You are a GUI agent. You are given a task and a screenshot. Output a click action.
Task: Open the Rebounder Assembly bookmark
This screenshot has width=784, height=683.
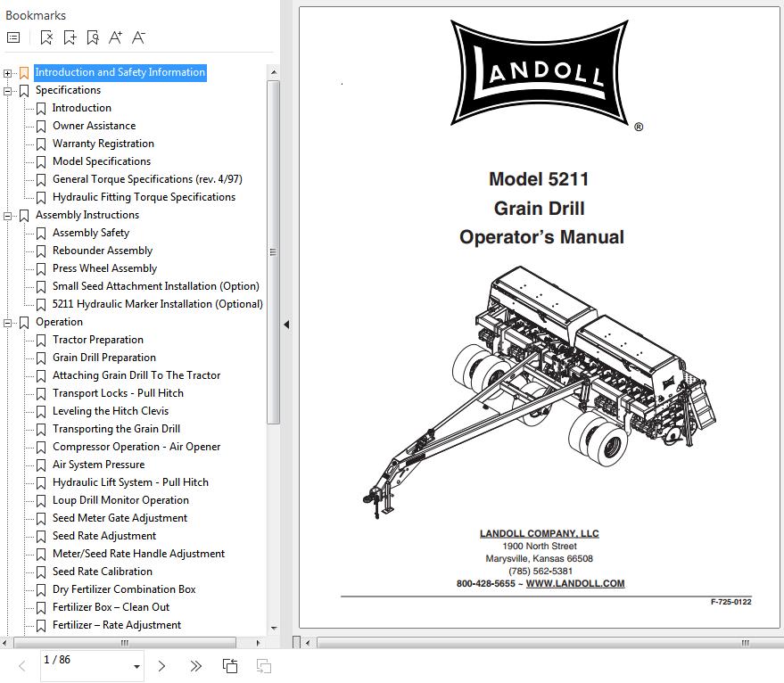point(102,251)
